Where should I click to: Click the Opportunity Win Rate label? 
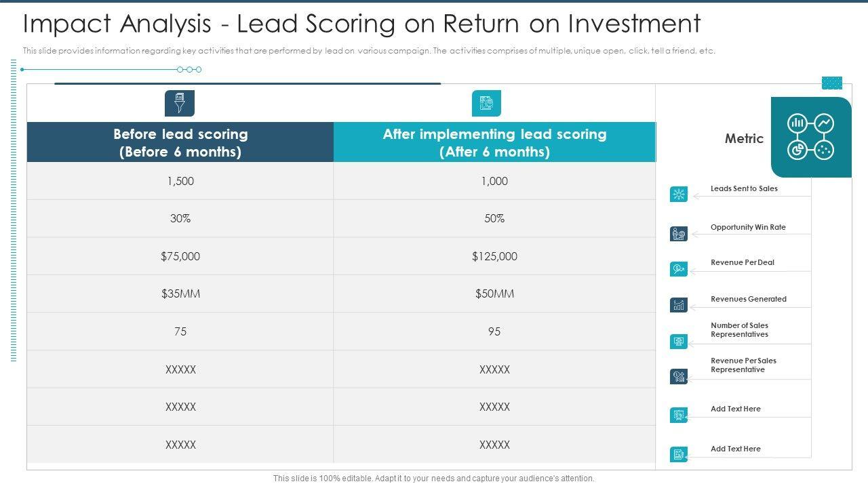click(x=748, y=227)
